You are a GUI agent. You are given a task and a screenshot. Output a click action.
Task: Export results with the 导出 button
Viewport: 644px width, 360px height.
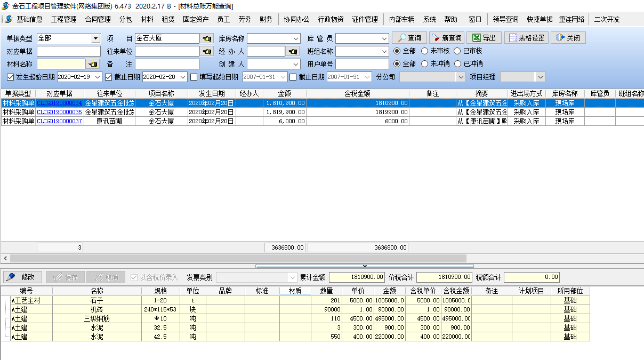484,38
